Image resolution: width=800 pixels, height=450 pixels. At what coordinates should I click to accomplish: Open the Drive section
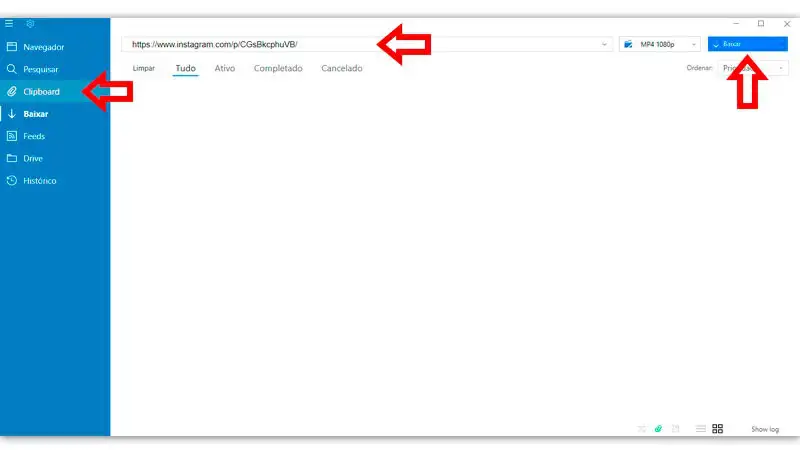pos(55,159)
